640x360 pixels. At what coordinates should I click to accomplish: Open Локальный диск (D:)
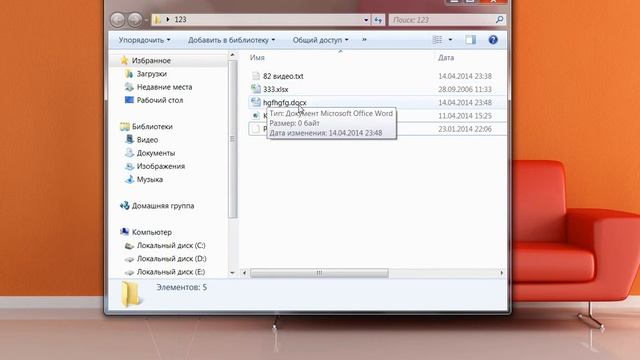pos(171,259)
